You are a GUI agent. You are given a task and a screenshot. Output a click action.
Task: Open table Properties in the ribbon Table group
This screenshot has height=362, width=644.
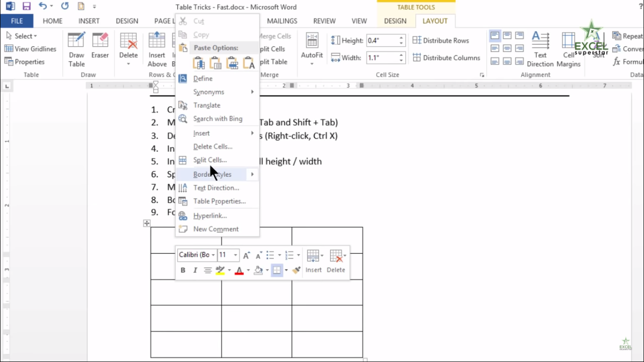pyautogui.click(x=25, y=62)
